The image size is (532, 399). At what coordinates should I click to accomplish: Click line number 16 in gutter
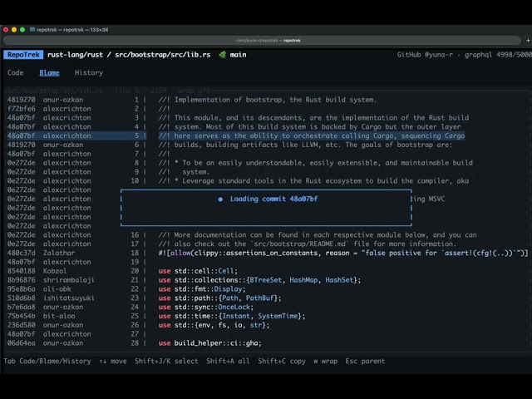coord(135,234)
